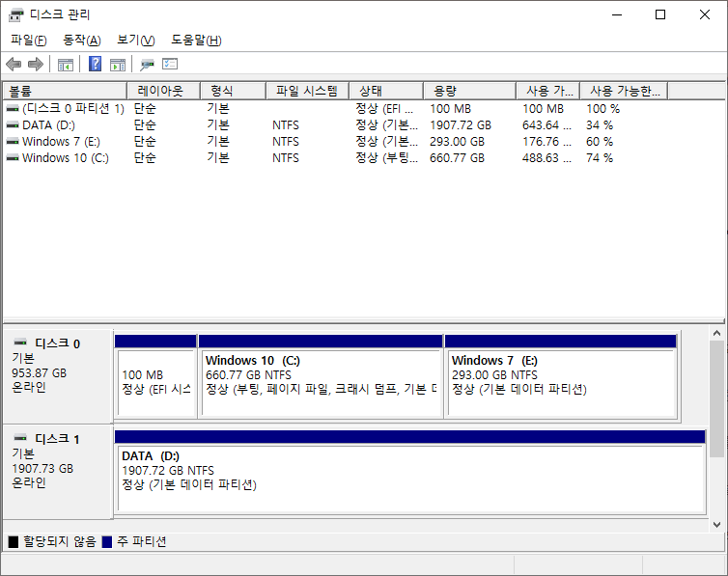This screenshot has height=576, width=728.
Task: Open the 보기(V) menu
Action: [x=135, y=41]
